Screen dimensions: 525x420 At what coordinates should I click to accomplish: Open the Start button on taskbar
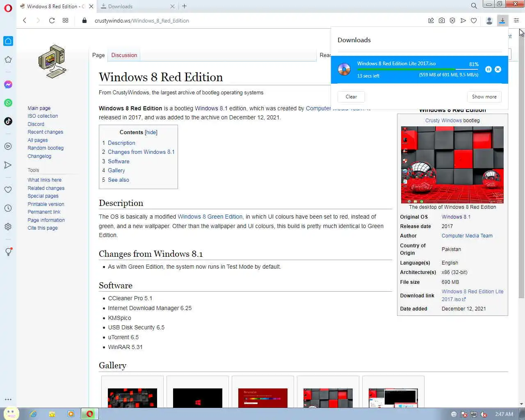[x=11, y=413]
